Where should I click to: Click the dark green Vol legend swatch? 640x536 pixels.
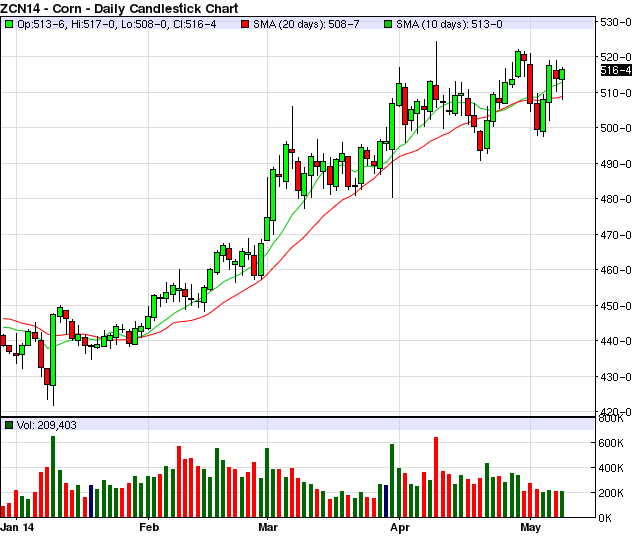pyautogui.click(x=9, y=425)
